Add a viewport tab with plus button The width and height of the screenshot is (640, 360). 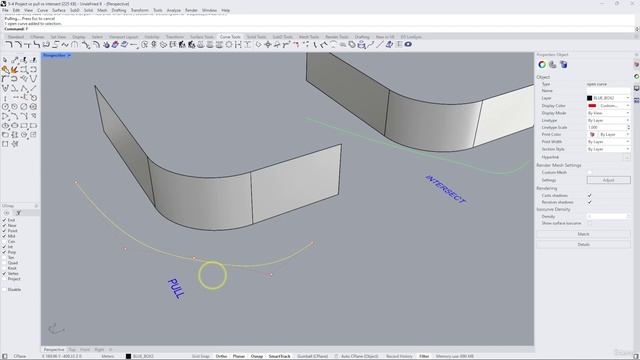coord(111,350)
